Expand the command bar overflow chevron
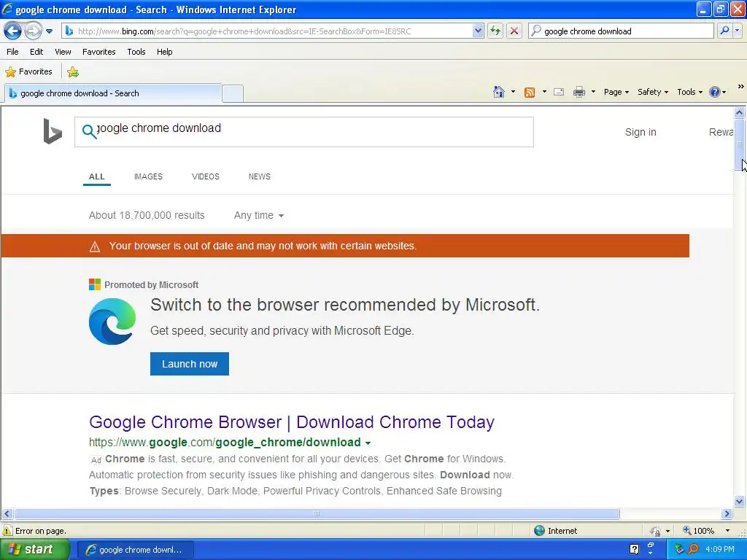This screenshot has height=560, width=747. 740,87
